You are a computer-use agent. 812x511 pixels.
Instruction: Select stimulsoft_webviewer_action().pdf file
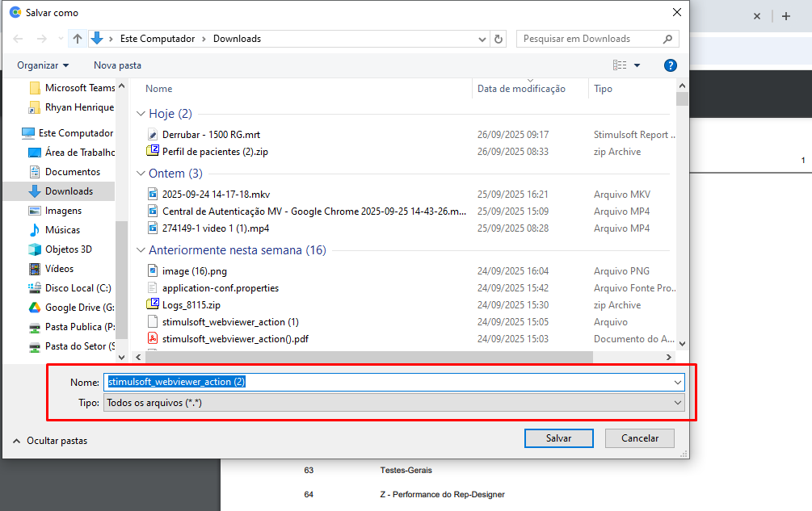point(235,339)
